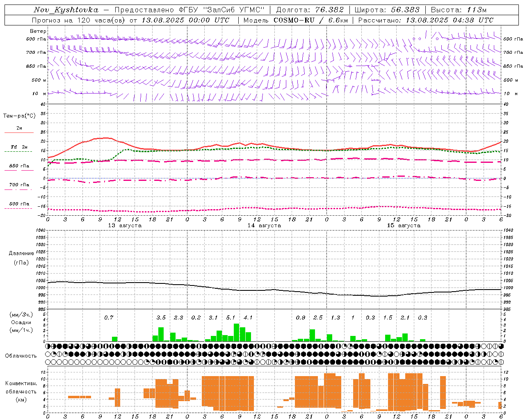Click the 'Ветер' wind panel label
Screen dimensions: 525x420
(x=38, y=31)
